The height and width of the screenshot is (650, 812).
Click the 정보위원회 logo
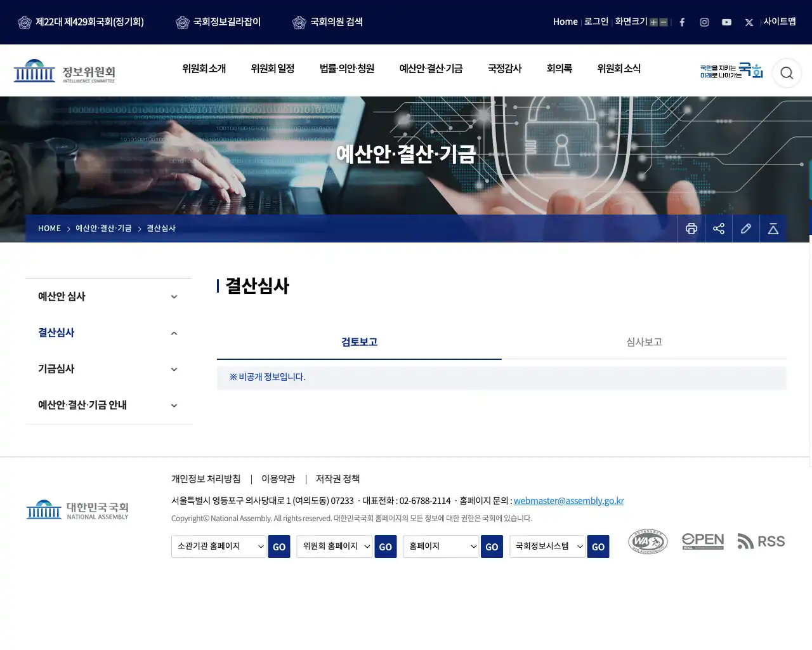(x=65, y=71)
